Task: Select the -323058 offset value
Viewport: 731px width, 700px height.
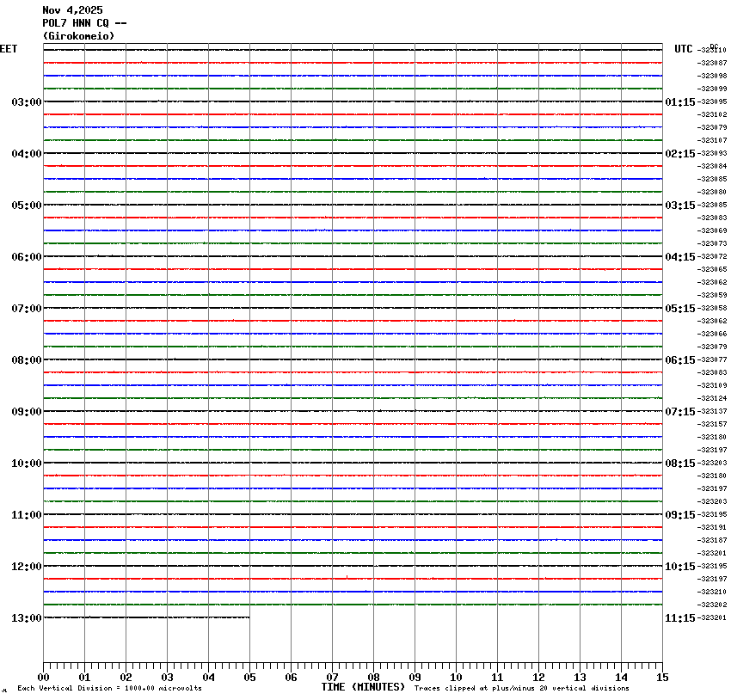Action: (713, 309)
